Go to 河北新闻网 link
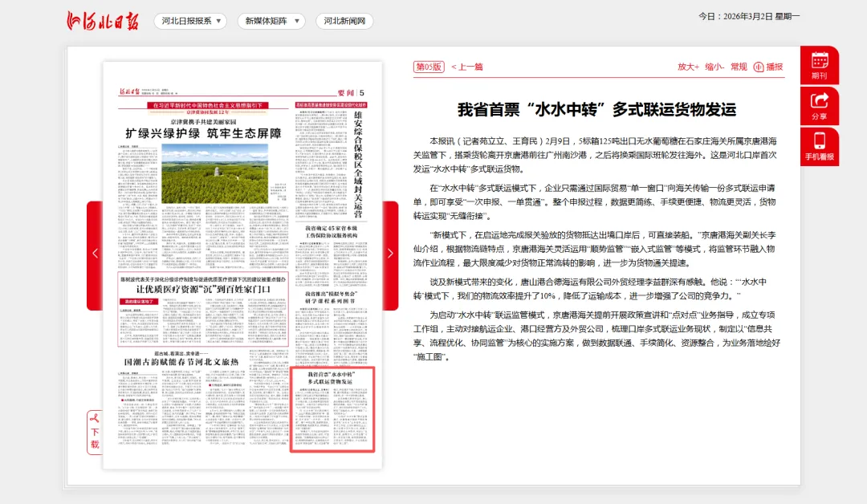This screenshot has height=504, width=867. 344,21
